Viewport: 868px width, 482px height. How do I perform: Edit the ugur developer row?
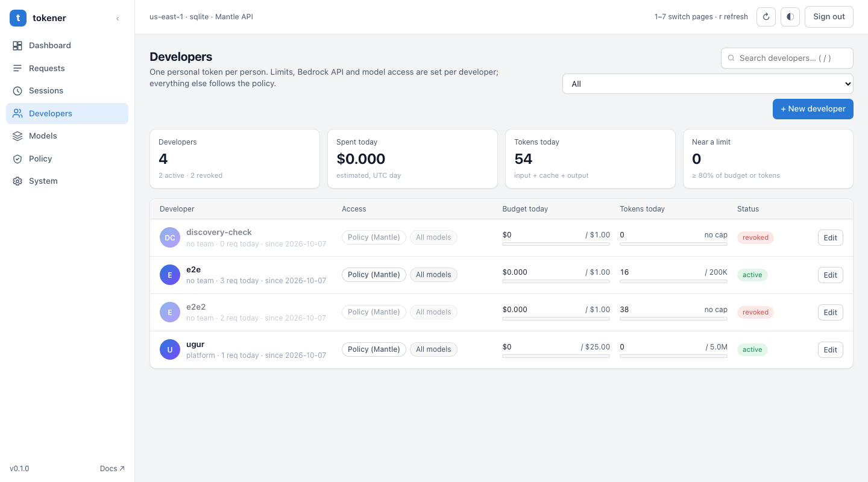pos(830,350)
